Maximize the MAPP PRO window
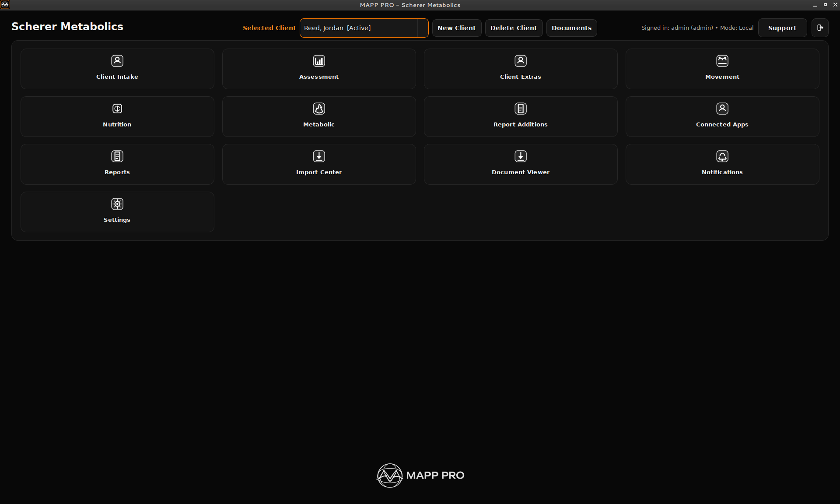This screenshot has width=840, height=504. tap(825, 5)
